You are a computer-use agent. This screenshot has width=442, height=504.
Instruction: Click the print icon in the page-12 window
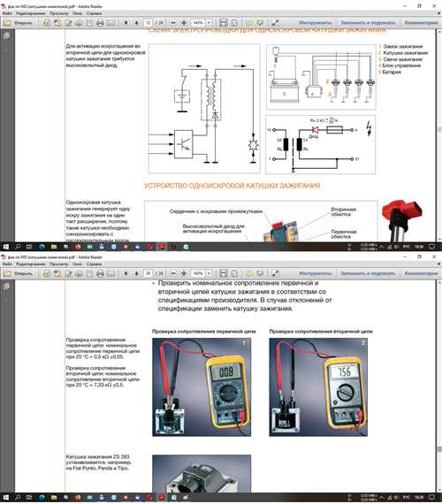100,23
